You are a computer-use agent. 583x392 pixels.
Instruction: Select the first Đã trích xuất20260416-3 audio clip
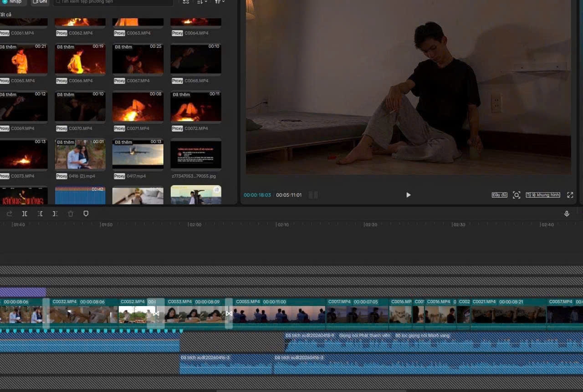tap(226, 364)
